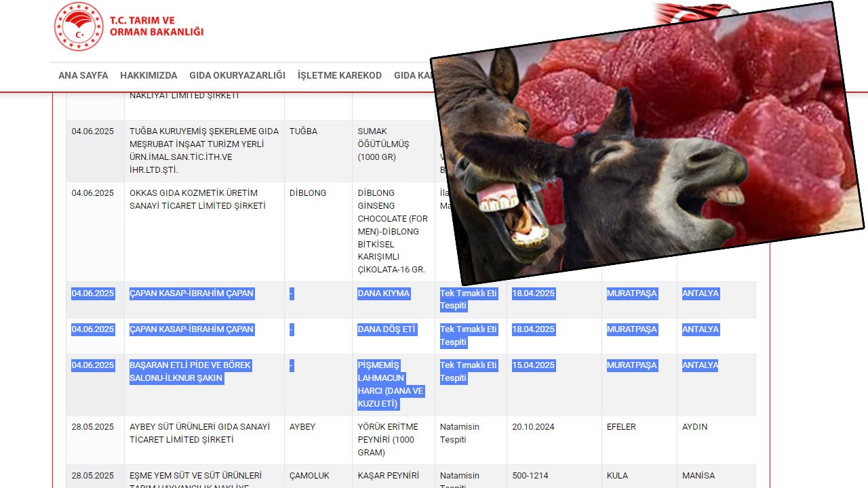The height and width of the screenshot is (488, 868).
Task: Select the OKKAS GIDA KOZMETİK ÜRETİM company cell
Action: click(x=204, y=231)
